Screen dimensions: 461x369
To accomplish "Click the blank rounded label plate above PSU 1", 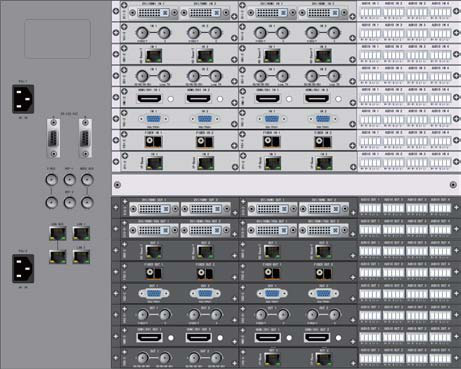I will [58, 39].
